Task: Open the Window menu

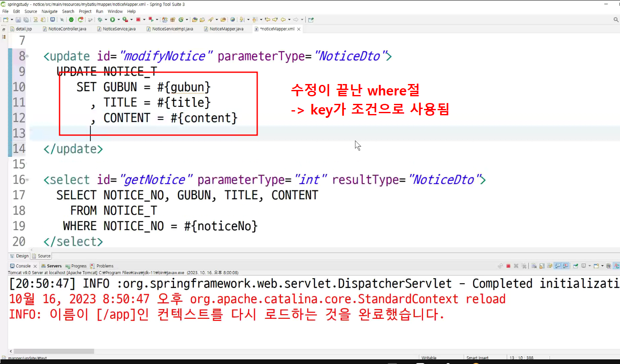Action: (x=115, y=11)
